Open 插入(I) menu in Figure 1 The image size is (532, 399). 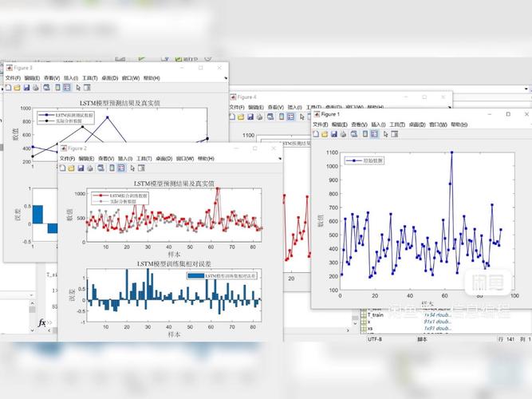tap(378, 124)
